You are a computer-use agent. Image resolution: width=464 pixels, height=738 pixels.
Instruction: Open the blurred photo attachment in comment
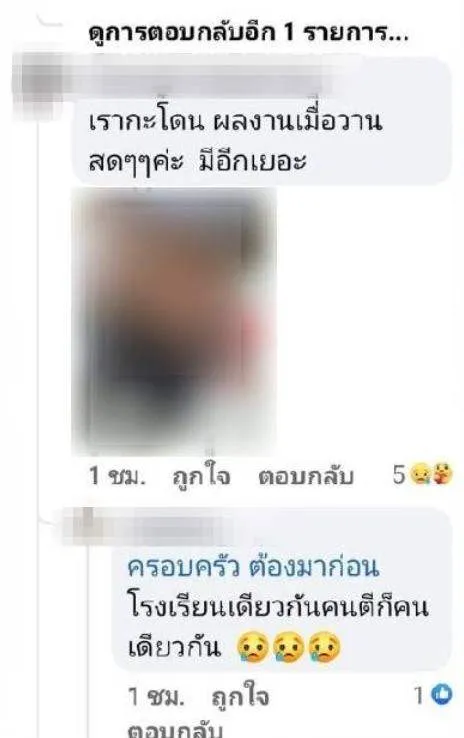coord(174,321)
